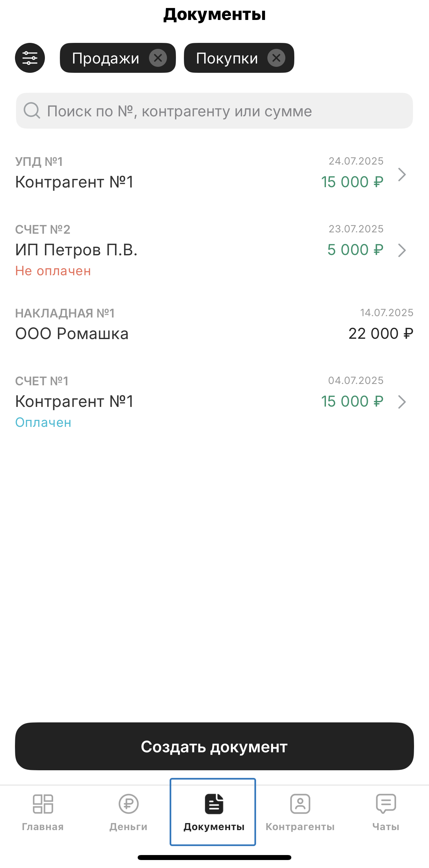Tap the Не оплачен status label

pyautogui.click(x=53, y=271)
